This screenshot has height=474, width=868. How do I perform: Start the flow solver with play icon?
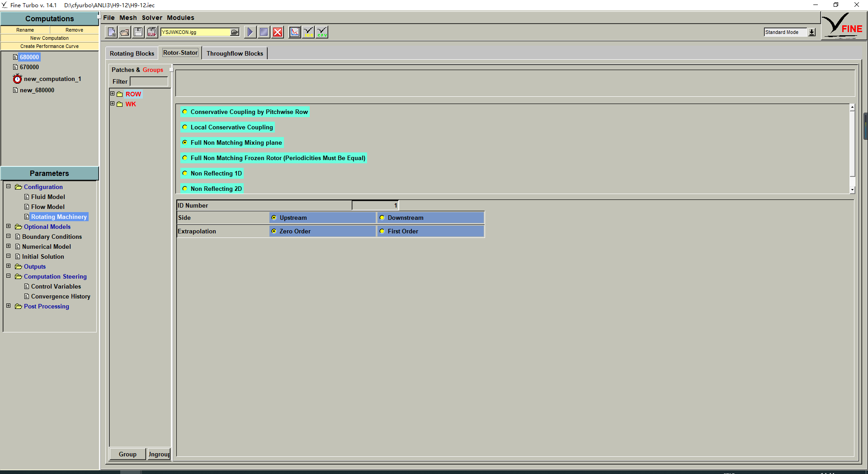click(x=250, y=32)
